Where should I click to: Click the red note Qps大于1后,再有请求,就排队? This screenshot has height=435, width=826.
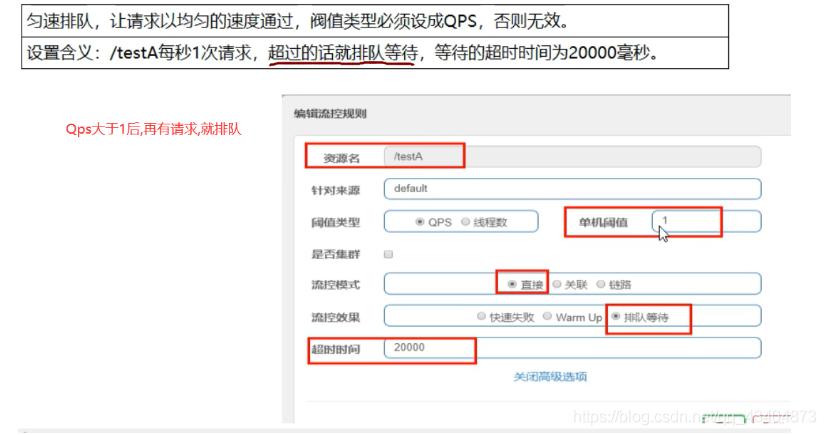pos(153,129)
